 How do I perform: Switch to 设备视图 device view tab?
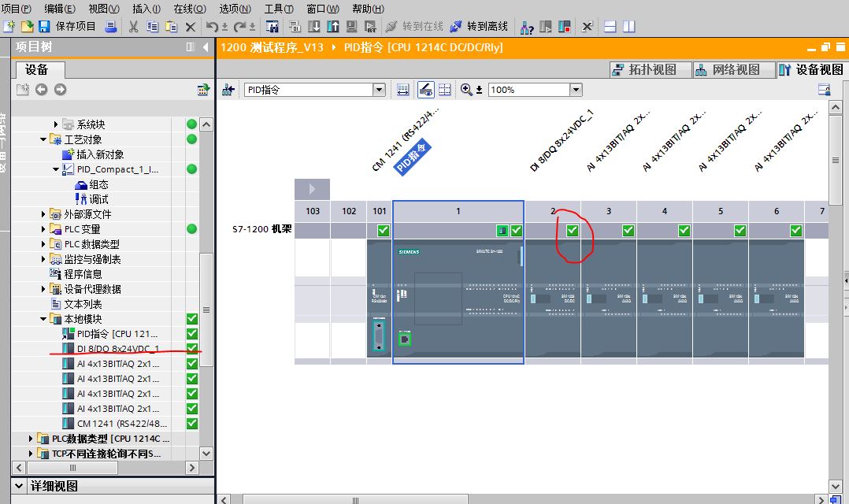(x=812, y=70)
